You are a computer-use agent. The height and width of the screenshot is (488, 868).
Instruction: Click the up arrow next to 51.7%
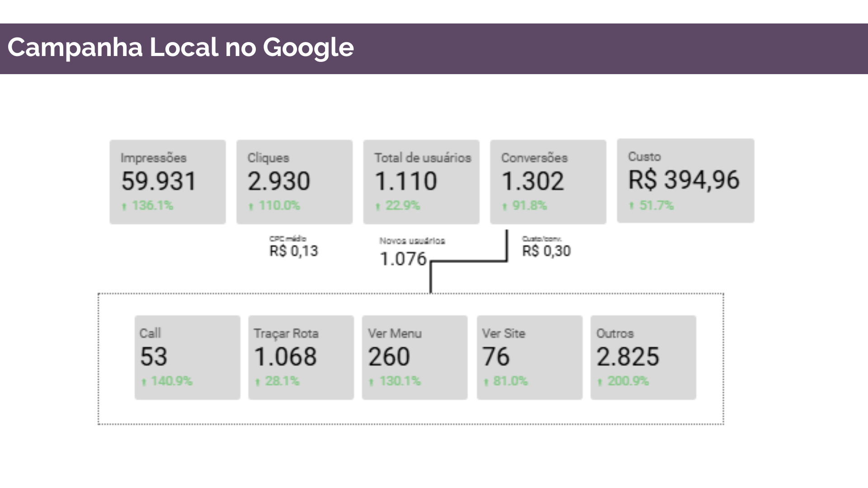pos(632,206)
